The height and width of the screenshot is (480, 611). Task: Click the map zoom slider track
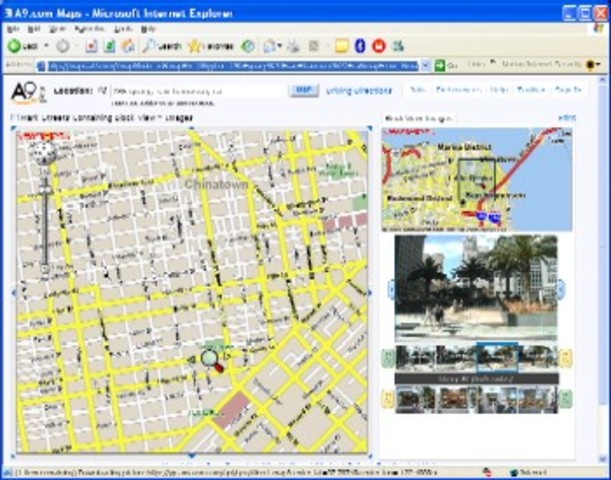pyautogui.click(x=45, y=222)
